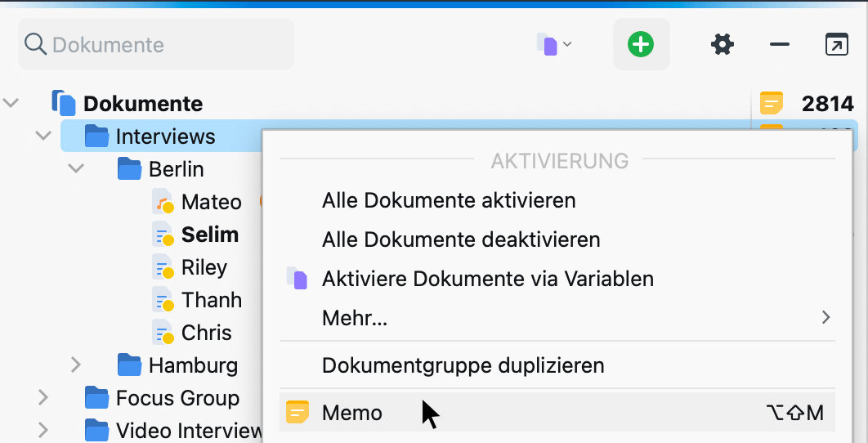Screen dimensions: 868x443
Task: Choose Dokumentgruppe duplizieren
Action: [557, 365]
